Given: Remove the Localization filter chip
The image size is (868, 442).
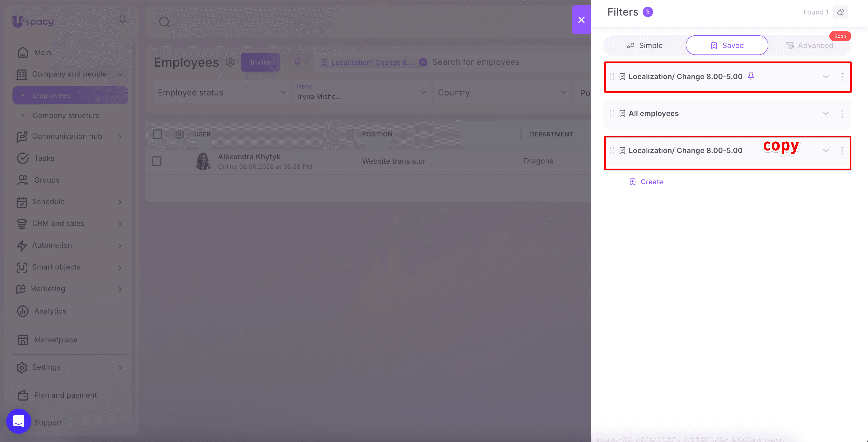Looking at the screenshot, I should point(423,62).
